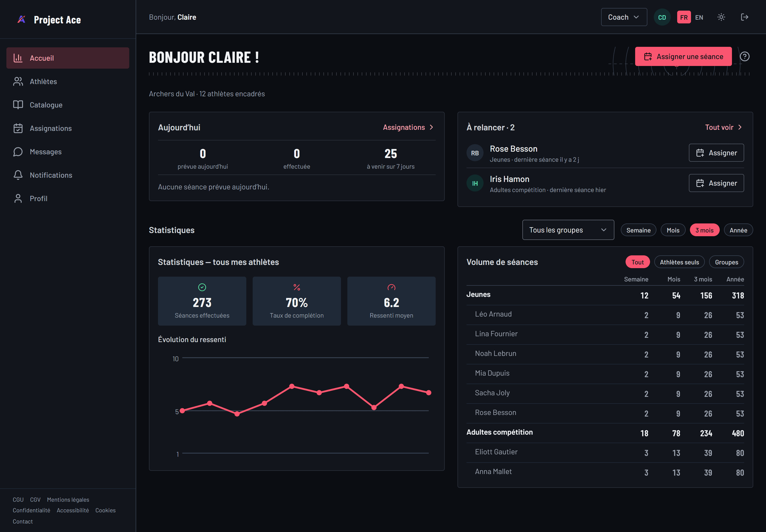Click Assigner for Iris Hamon
This screenshot has width=766, height=532.
click(716, 183)
